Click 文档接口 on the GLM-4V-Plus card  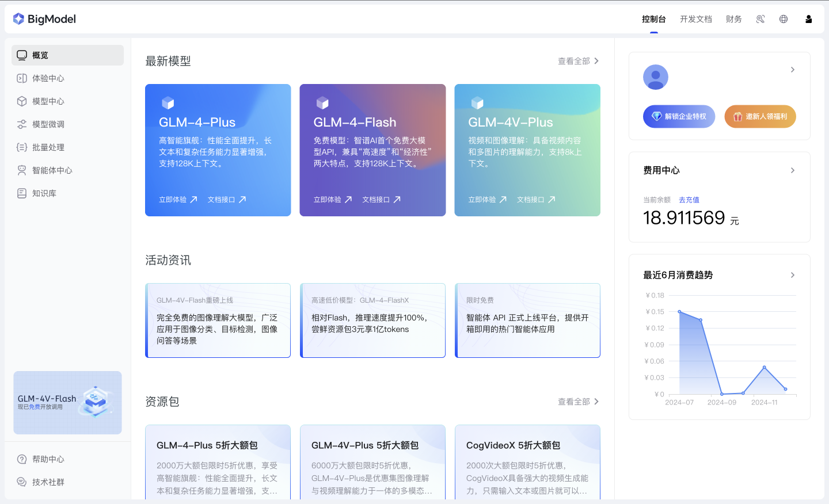(536, 200)
